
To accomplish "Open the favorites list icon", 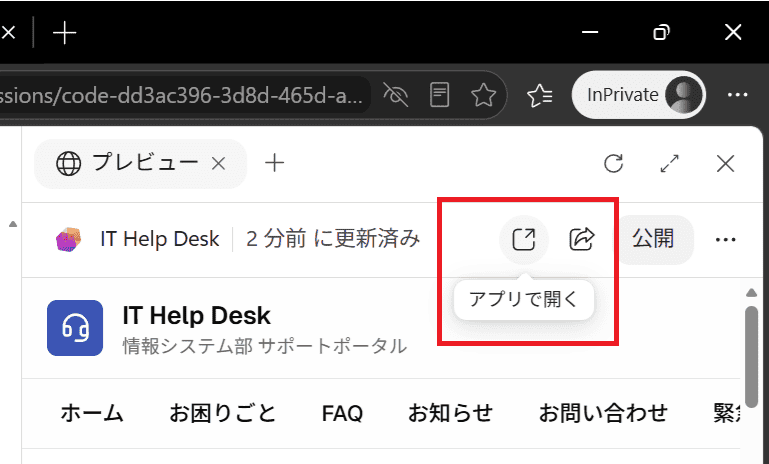I will coord(539,95).
